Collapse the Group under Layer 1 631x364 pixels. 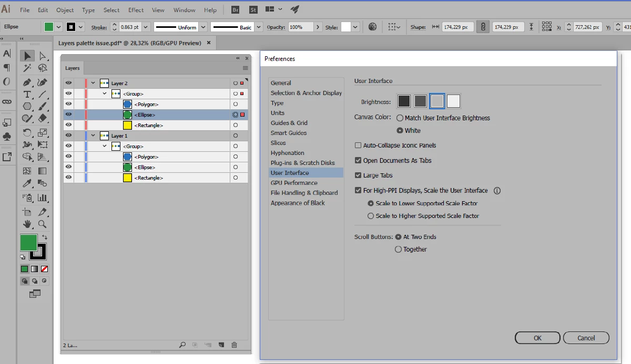105,146
